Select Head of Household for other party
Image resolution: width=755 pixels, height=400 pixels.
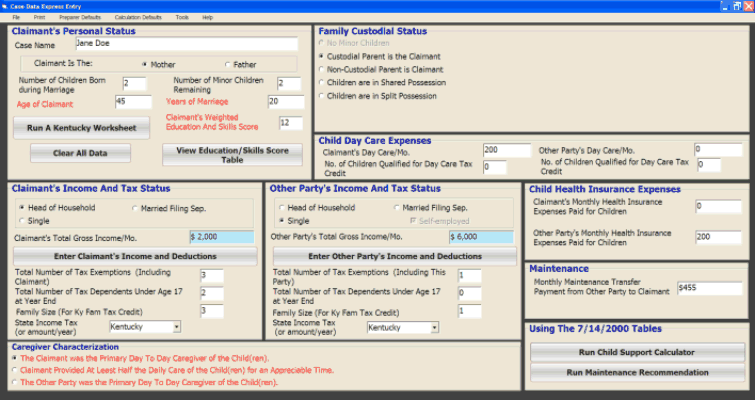(281, 207)
